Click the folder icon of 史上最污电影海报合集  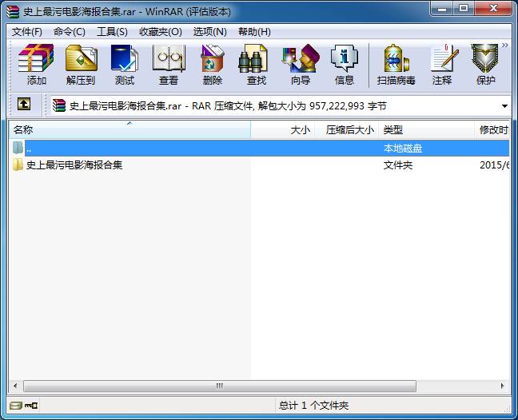[18, 164]
